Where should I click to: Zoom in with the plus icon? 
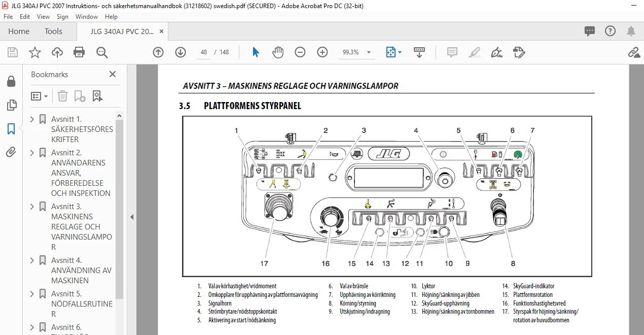(x=323, y=52)
